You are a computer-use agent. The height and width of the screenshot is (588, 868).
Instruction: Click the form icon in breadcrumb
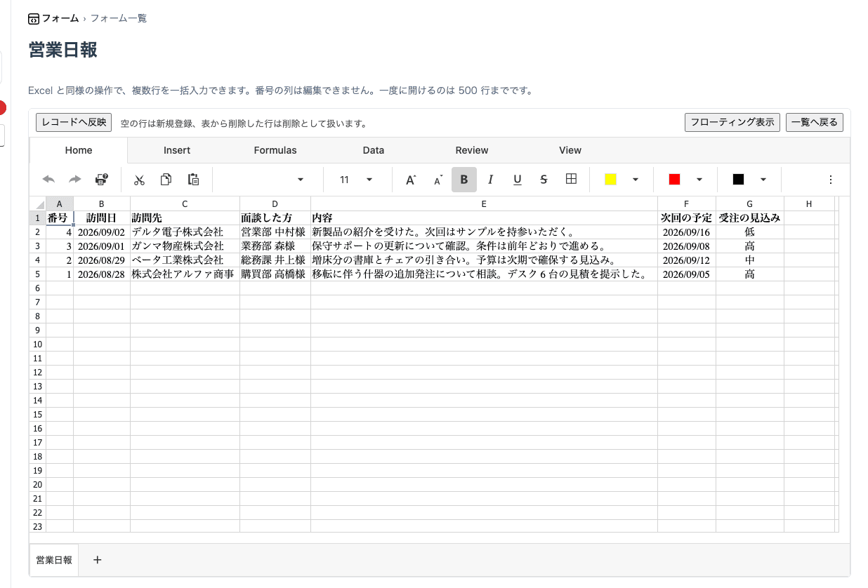(34, 18)
